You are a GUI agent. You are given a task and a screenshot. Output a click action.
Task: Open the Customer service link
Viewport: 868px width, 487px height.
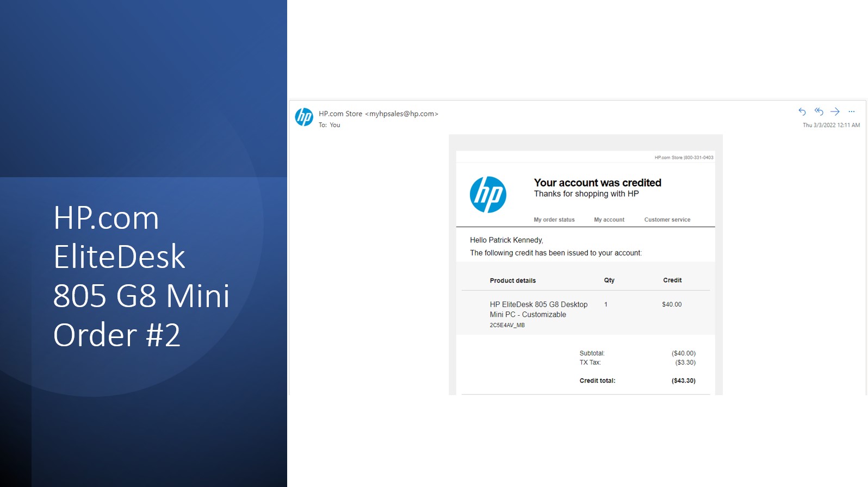click(667, 220)
